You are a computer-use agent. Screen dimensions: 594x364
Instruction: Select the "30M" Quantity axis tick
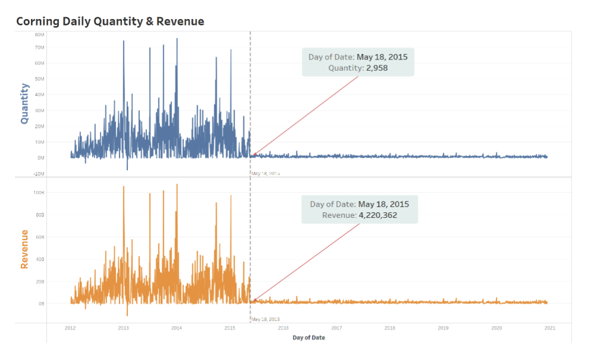coord(39,111)
